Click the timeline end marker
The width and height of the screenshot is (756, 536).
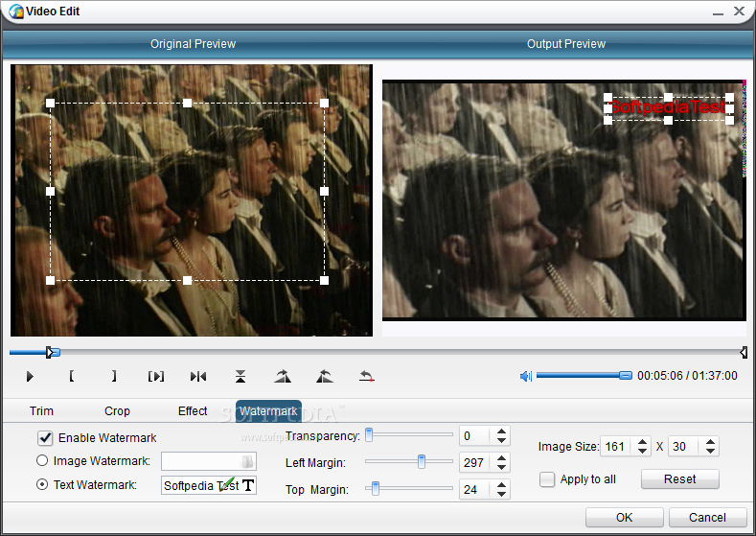(744, 352)
